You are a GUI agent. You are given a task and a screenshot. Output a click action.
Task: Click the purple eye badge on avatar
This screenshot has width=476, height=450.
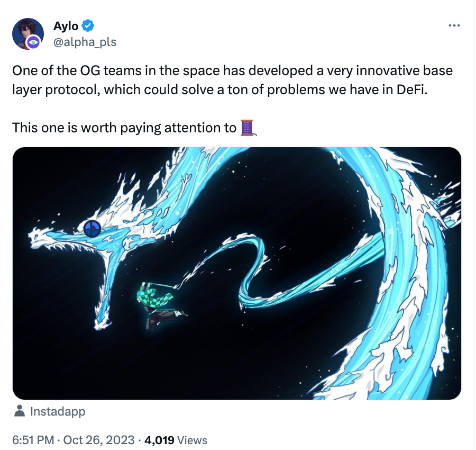point(33,42)
